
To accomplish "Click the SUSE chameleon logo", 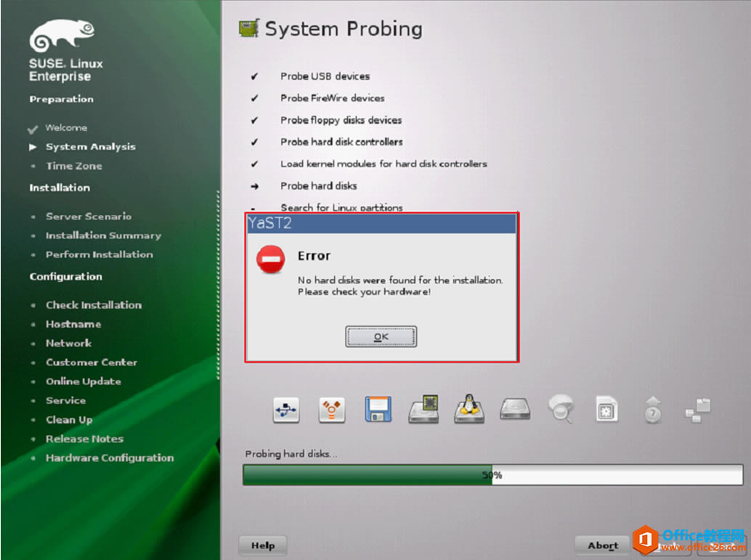I will coord(62,35).
